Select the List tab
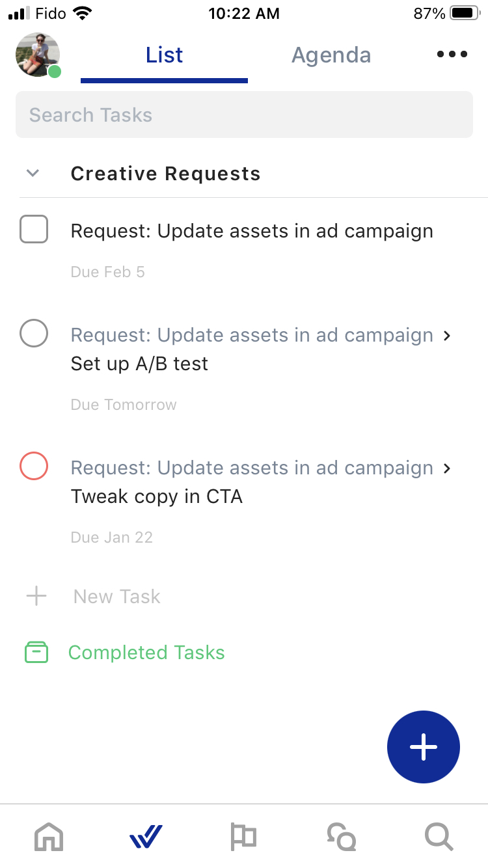This screenshot has width=488, height=868. coord(164,55)
